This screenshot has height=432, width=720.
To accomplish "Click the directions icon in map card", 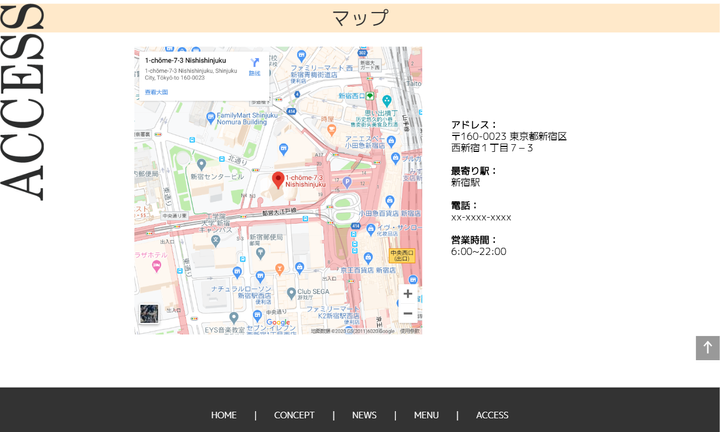I will 254,63.
